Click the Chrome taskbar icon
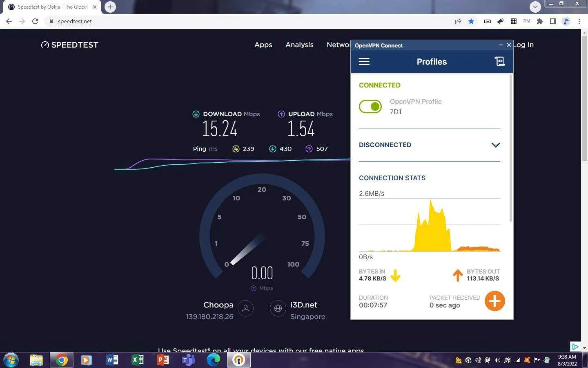 [62, 360]
